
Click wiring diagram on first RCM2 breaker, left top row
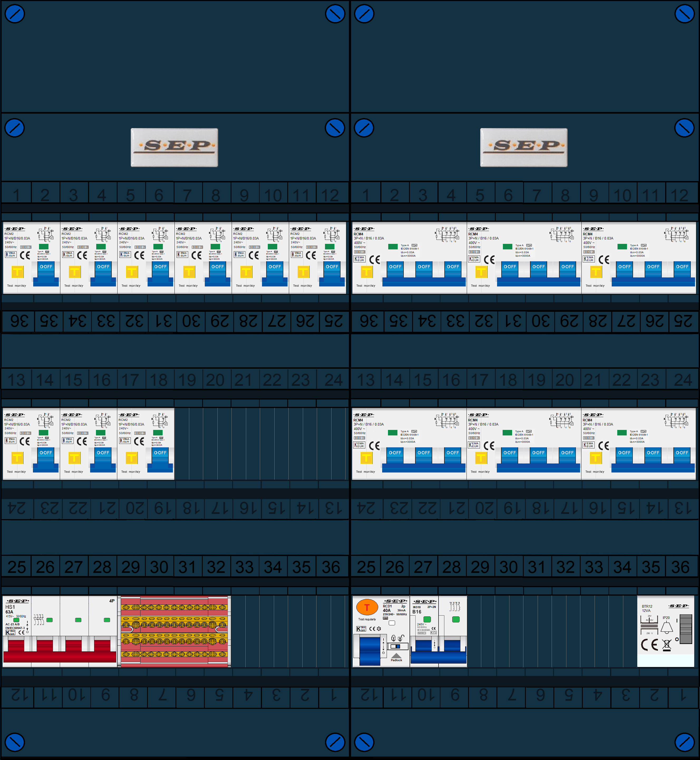[x=46, y=234]
